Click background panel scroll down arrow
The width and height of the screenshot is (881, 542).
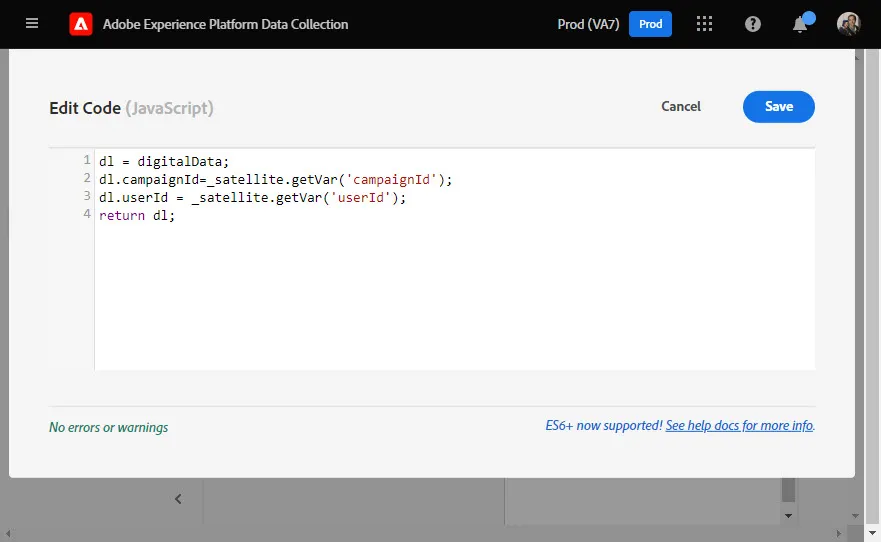(788, 516)
